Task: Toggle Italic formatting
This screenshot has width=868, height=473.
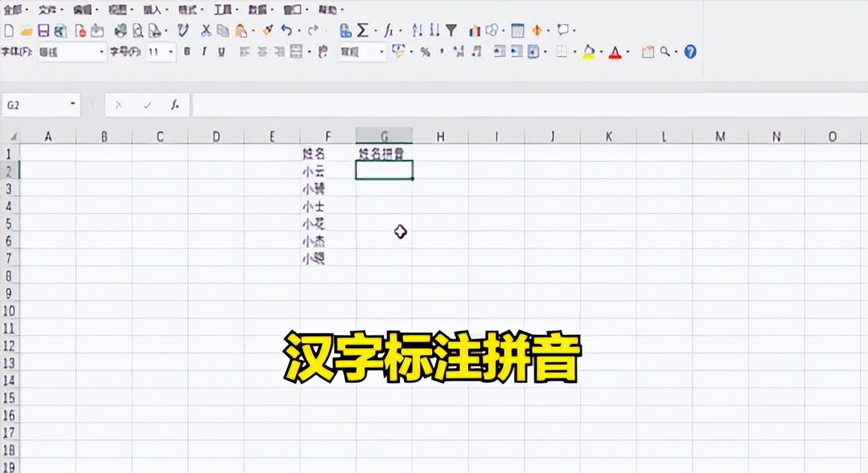Action: click(204, 52)
